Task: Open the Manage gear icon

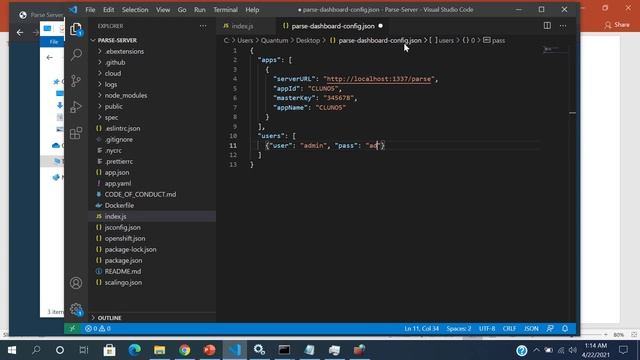Action: click(76, 309)
